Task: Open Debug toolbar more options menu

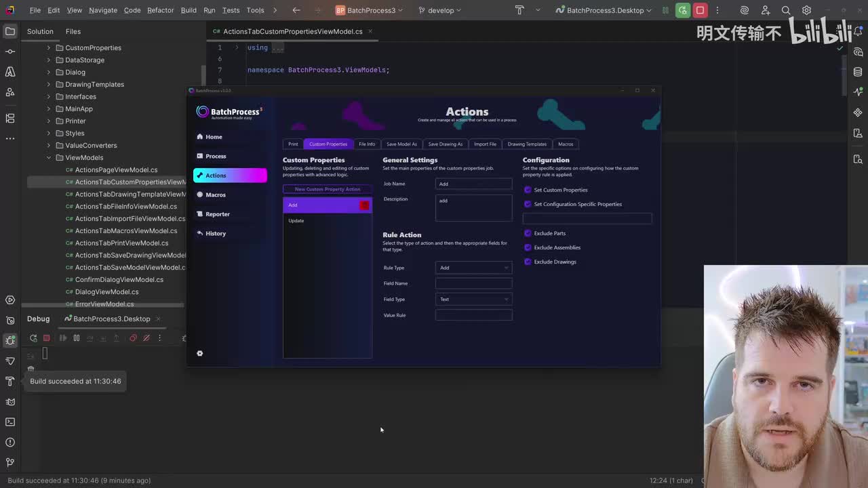Action: click(x=160, y=338)
